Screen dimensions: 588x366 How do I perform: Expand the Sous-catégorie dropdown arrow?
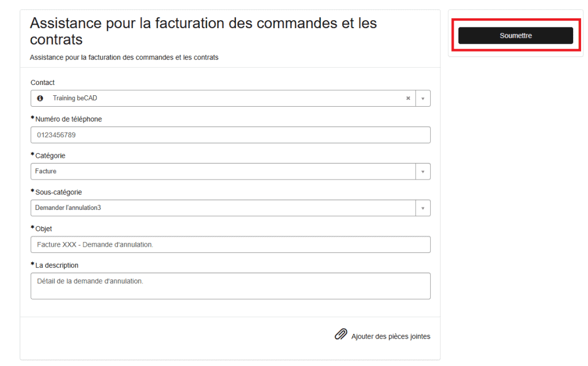point(423,208)
